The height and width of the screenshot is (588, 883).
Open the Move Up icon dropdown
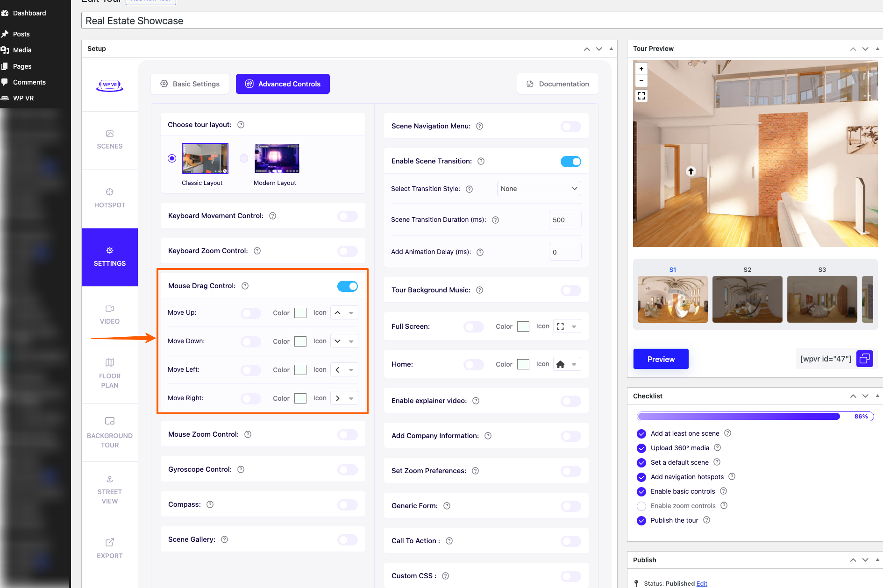tap(344, 313)
